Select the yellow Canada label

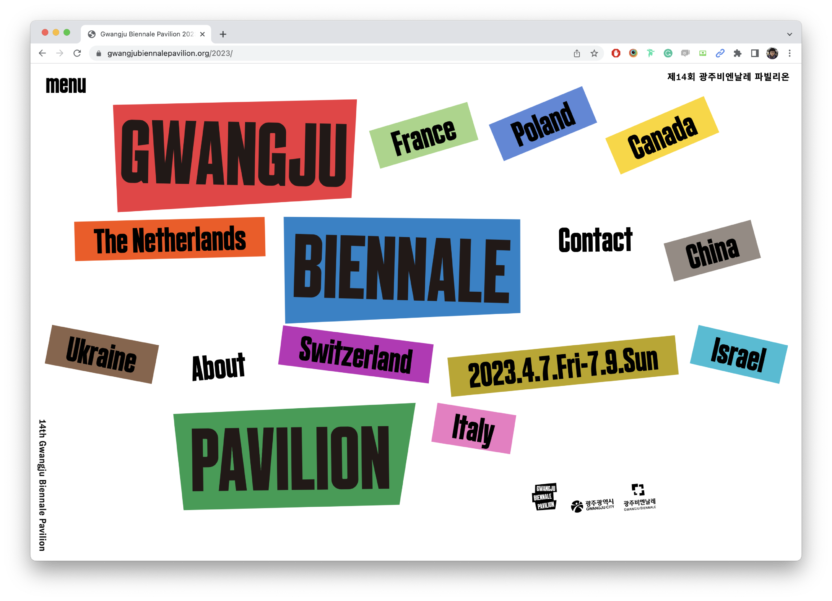click(662, 136)
